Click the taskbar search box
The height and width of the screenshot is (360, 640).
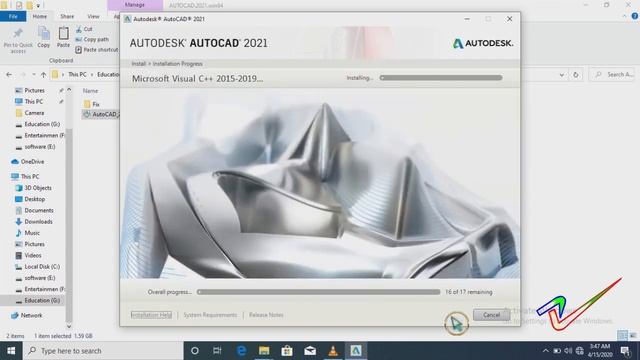pyautogui.click(x=103, y=351)
